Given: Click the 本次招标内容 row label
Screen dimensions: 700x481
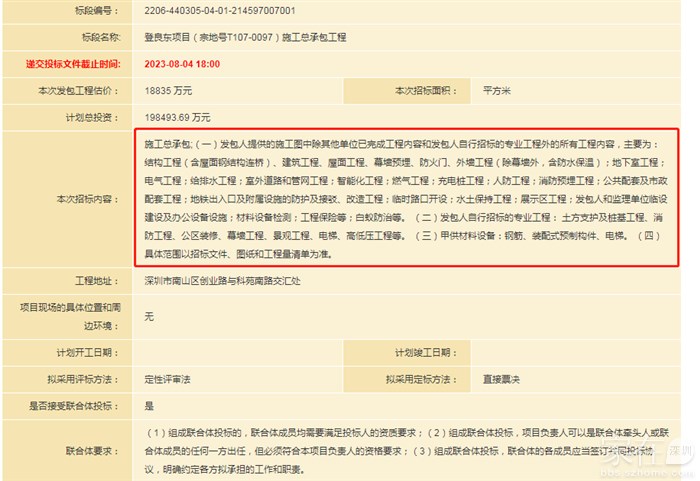Looking at the screenshot, I should (73, 198).
